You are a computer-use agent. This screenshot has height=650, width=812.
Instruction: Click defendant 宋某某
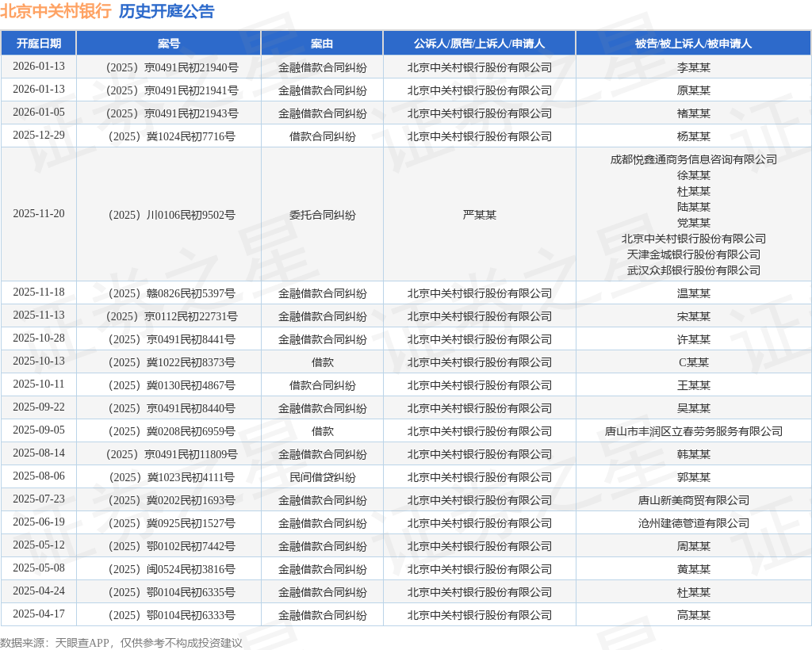(693, 316)
